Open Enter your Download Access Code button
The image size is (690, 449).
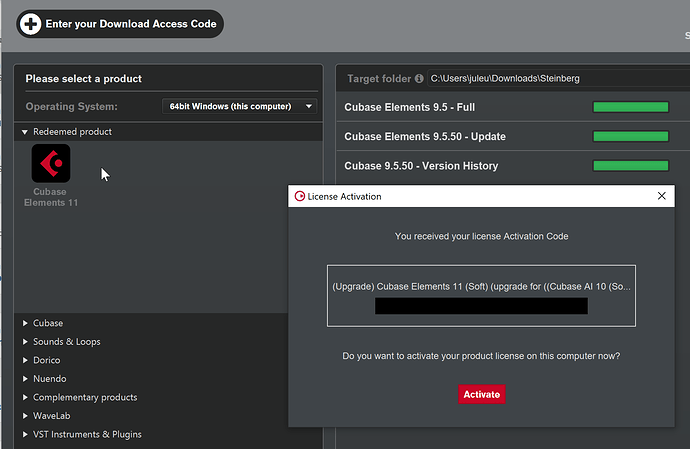120,24
